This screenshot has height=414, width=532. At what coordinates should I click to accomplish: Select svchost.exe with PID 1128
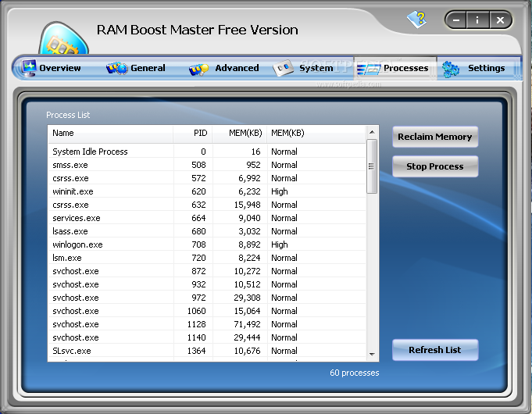click(x=207, y=324)
